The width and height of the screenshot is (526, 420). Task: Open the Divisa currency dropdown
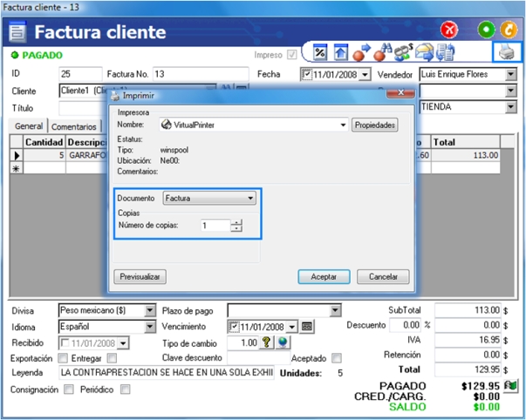(152, 310)
